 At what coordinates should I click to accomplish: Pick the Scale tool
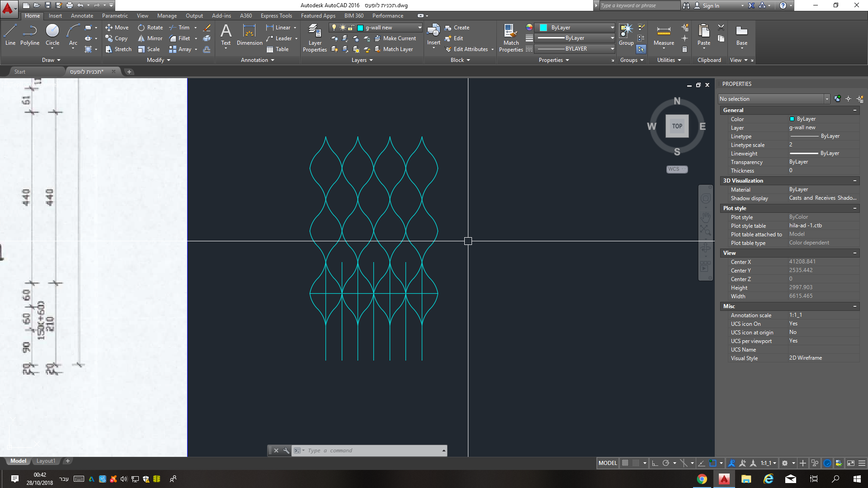point(149,49)
